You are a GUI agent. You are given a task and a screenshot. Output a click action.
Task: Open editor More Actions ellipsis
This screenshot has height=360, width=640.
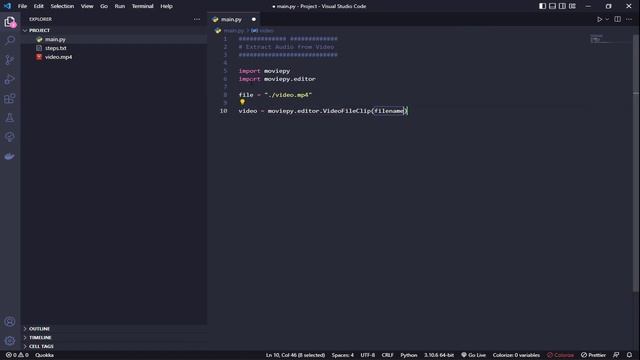coord(629,19)
